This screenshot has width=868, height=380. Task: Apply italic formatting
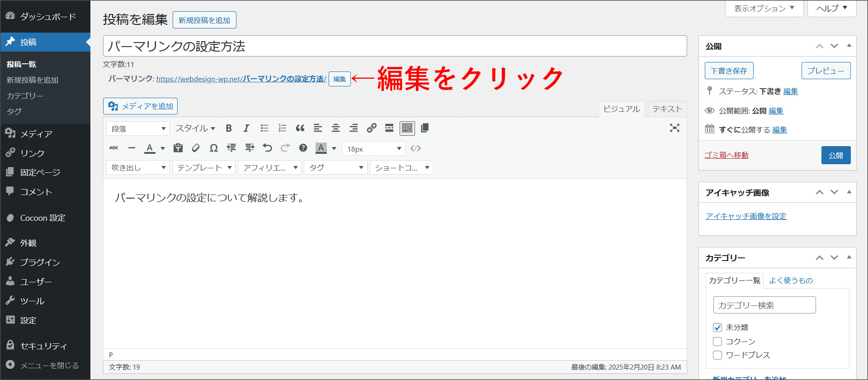click(246, 128)
